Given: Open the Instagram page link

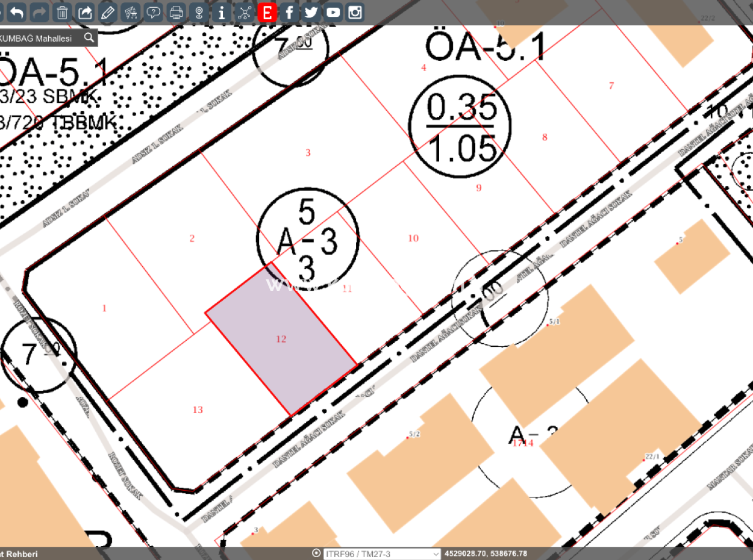Looking at the screenshot, I should (x=355, y=12).
